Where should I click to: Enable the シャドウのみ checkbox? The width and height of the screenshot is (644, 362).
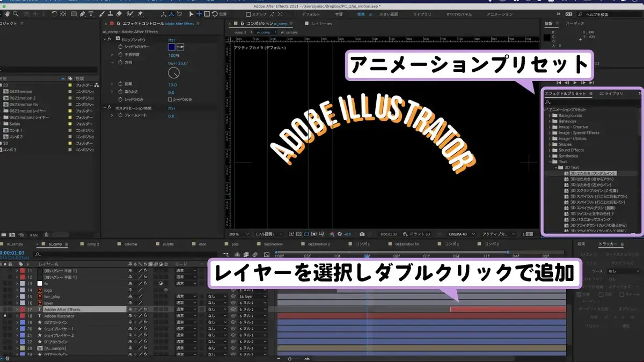(x=170, y=100)
